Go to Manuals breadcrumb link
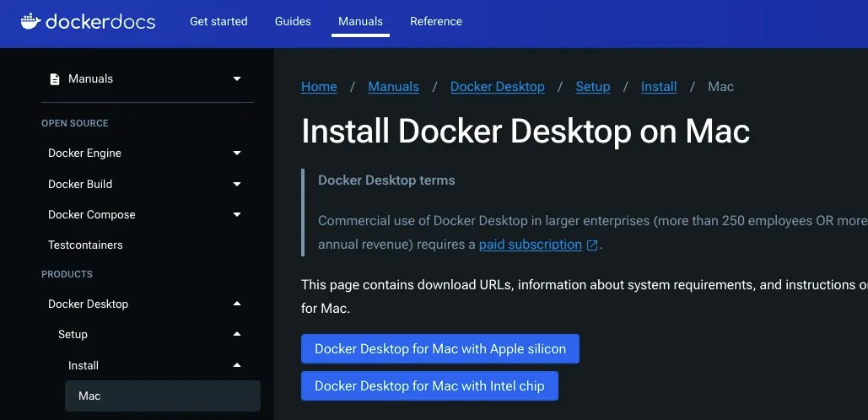Viewport: 868px width, 420px height. (394, 87)
